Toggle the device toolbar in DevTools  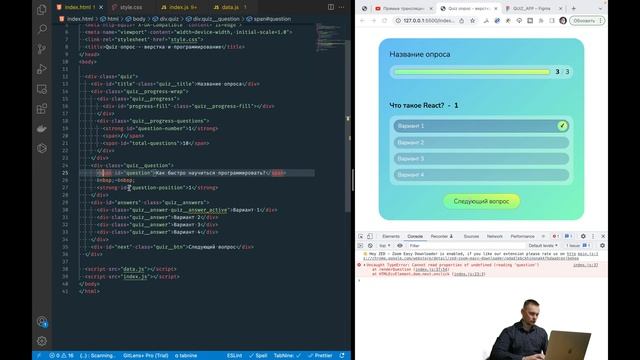[x=370, y=236]
